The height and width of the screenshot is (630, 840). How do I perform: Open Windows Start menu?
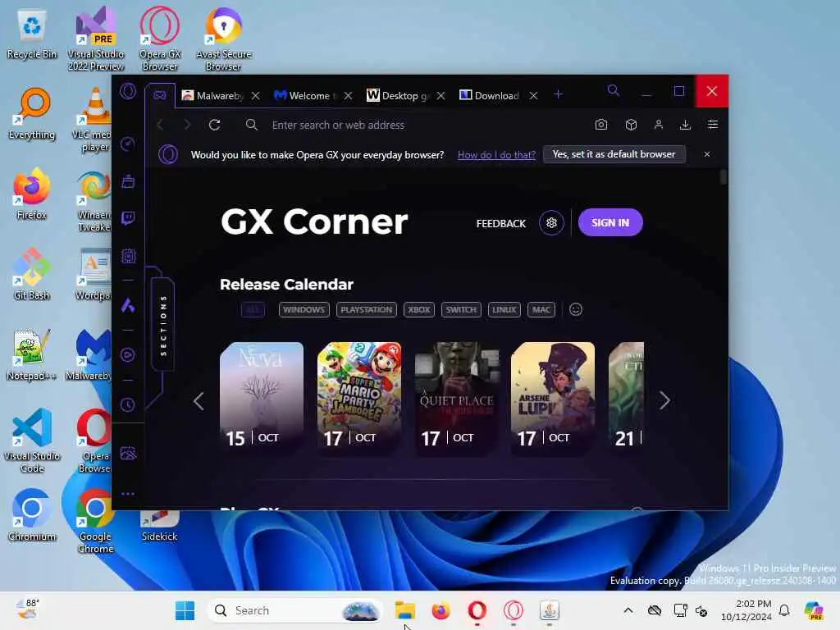[x=185, y=610]
